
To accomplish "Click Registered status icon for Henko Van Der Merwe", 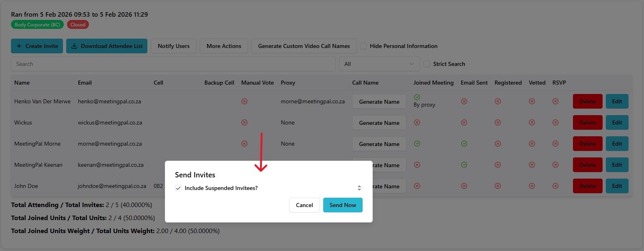I will [498, 101].
